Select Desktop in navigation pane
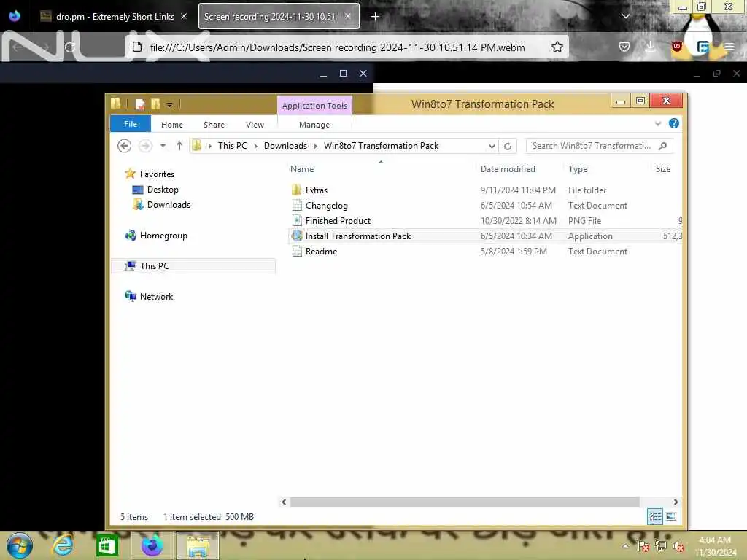 point(163,190)
